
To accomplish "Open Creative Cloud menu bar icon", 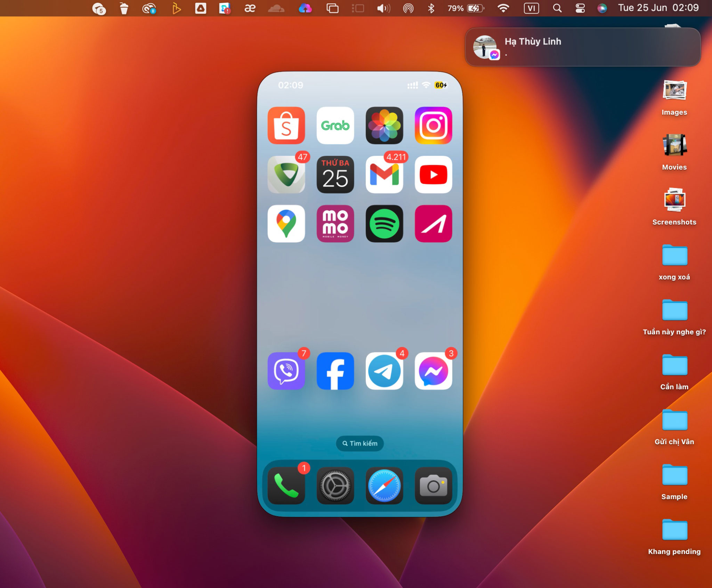I will pyautogui.click(x=149, y=8).
